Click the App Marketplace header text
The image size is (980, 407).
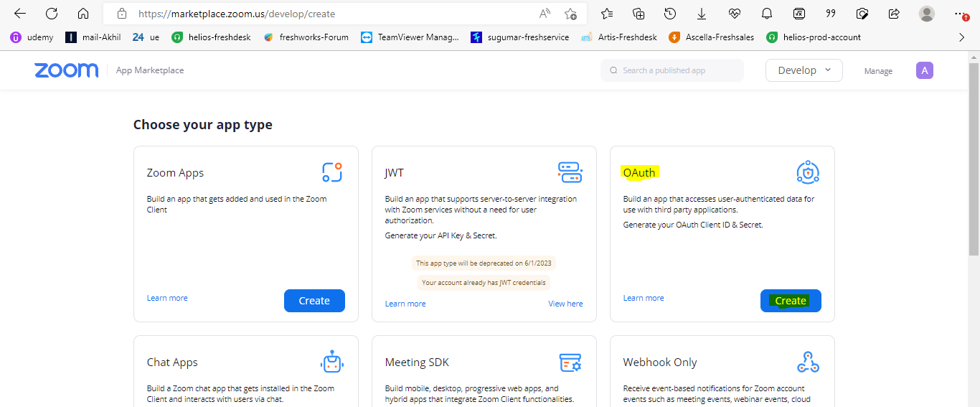150,70
